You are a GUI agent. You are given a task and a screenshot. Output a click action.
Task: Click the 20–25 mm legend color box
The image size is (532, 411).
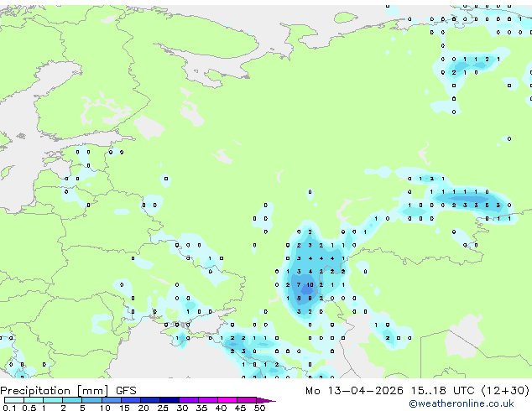(150, 400)
